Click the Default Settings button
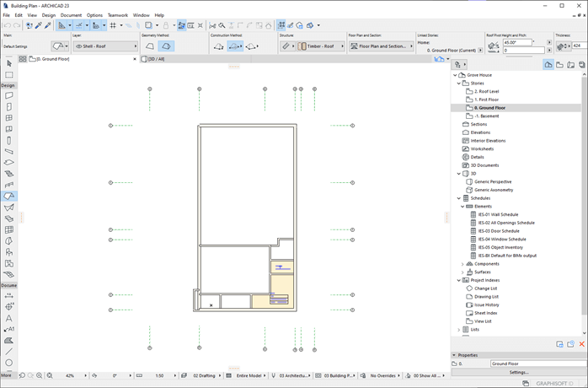 (15, 46)
